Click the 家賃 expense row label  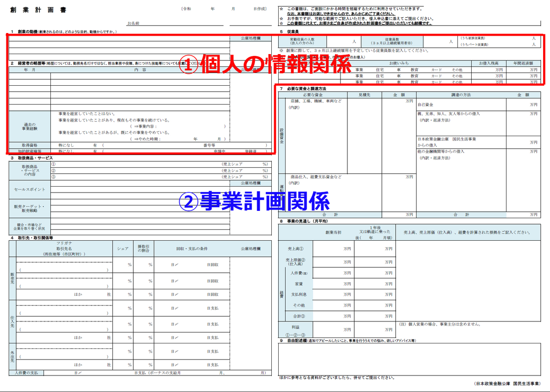(299, 284)
